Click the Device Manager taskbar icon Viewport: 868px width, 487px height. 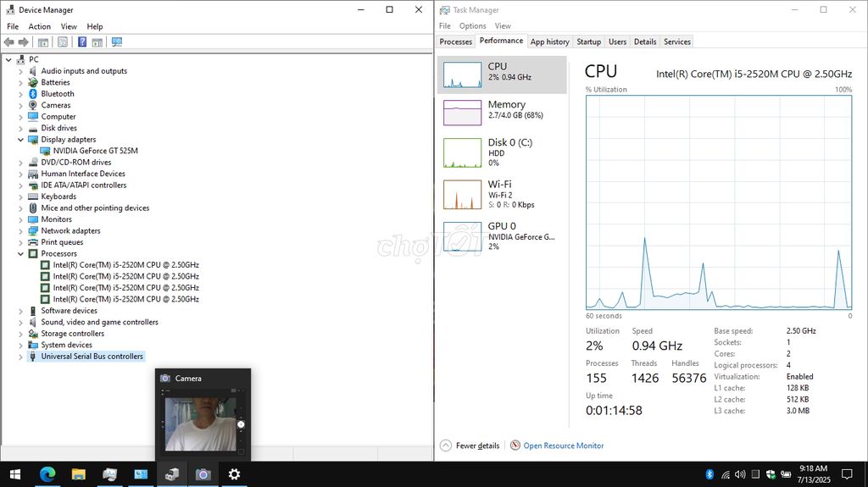172,474
